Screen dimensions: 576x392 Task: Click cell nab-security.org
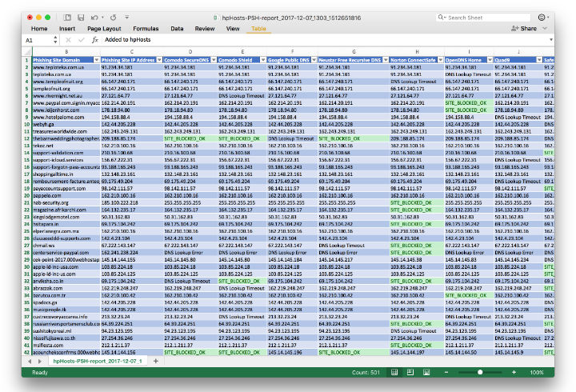(x=66, y=202)
